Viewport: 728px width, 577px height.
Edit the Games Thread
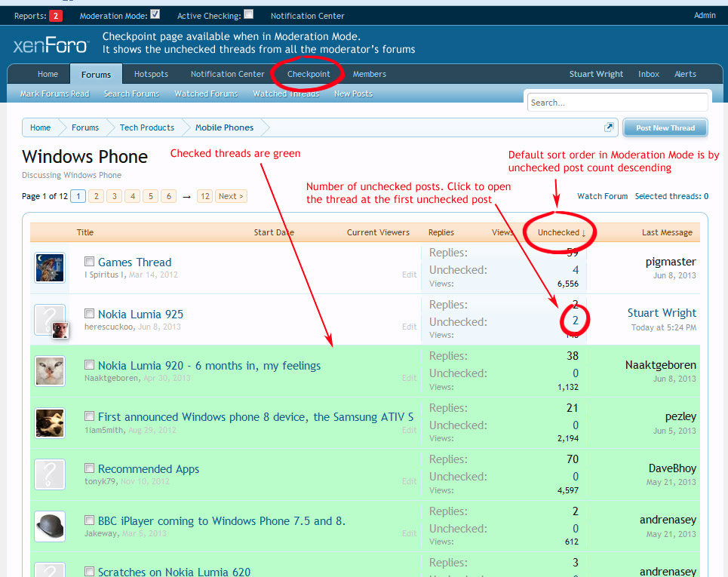tap(409, 275)
